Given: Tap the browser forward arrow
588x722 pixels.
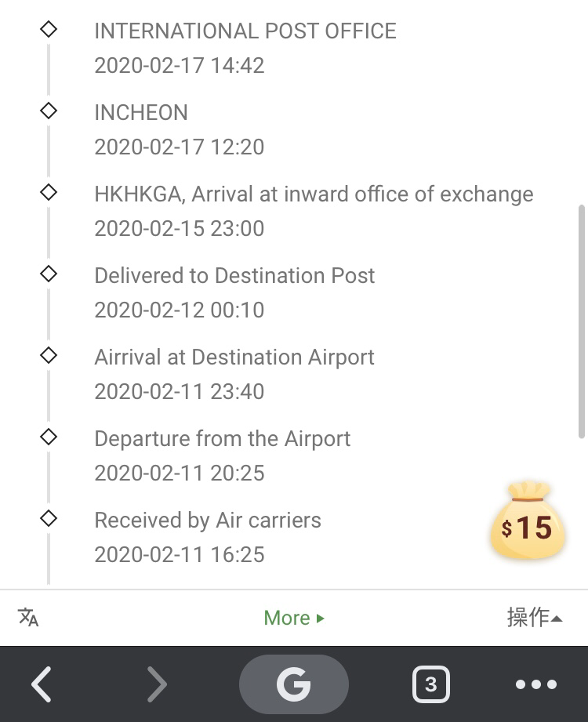Looking at the screenshot, I should pos(157,684).
